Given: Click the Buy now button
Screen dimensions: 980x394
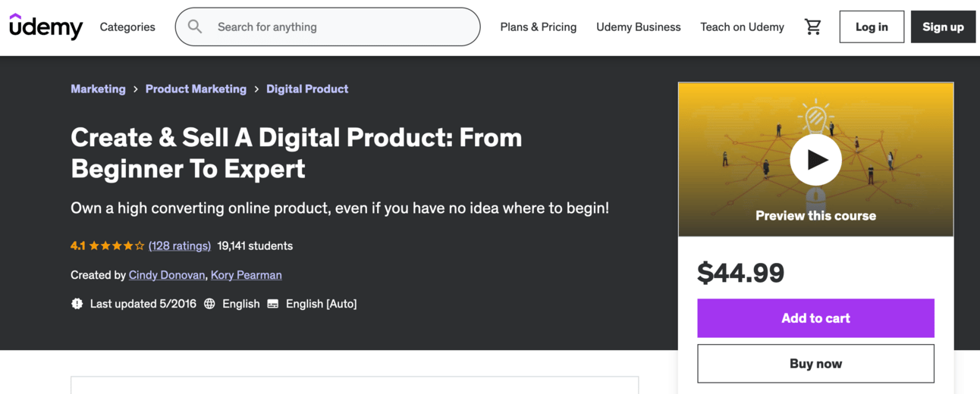Looking at the screenshot, I should [815, 364].
